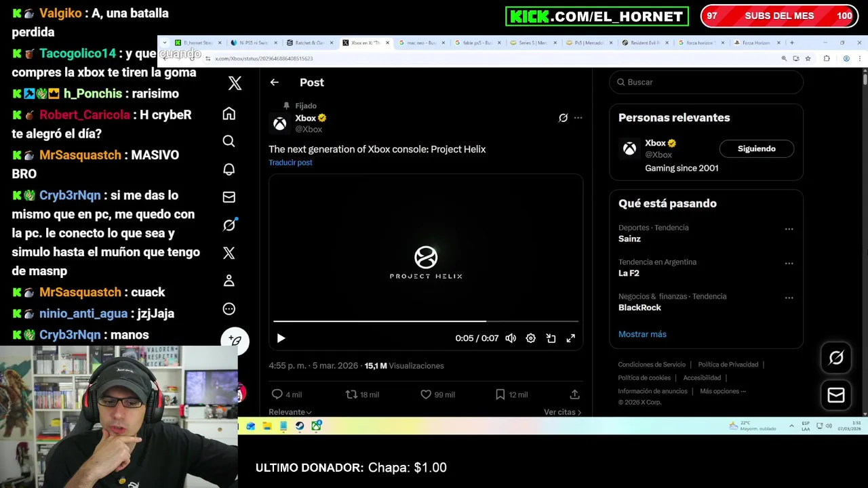Compose new post with feather button

[235, 340]
